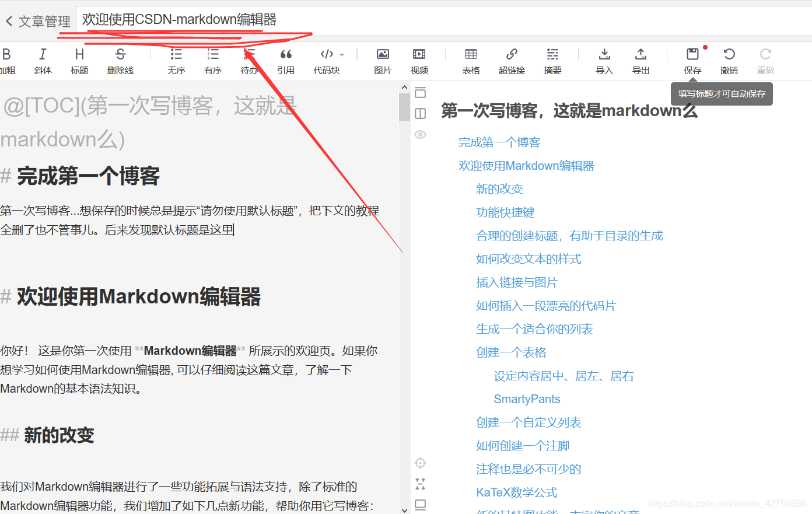Redo with the 重做 icon
The image size is (812, 514).
[x=765, y=61]
